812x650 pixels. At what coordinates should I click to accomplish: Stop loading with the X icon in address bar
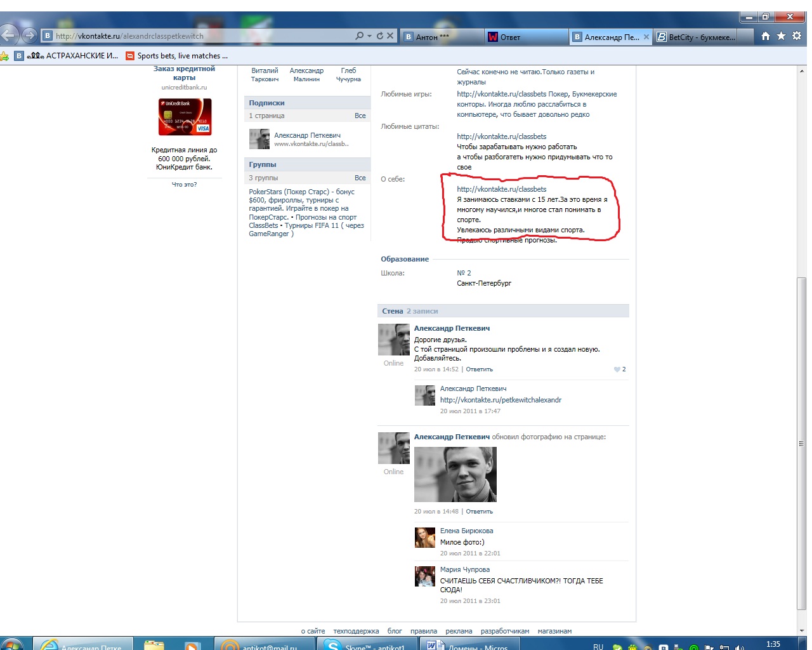click(x=390, y=36)
